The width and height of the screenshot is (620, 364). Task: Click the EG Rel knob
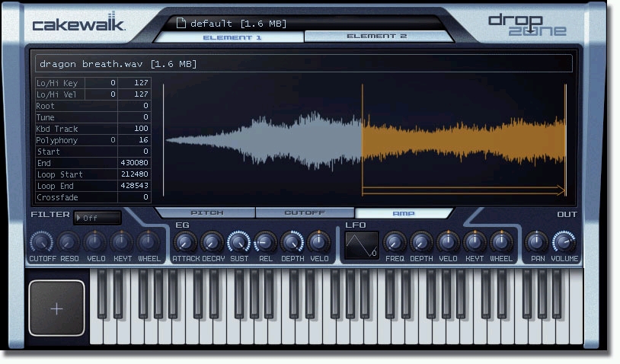click(265, 242)
